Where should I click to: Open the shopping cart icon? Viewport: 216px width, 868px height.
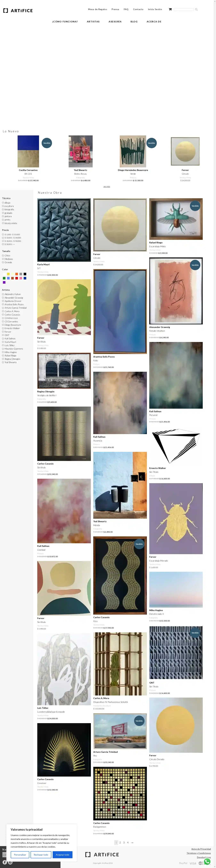click(x=170, y=9)
